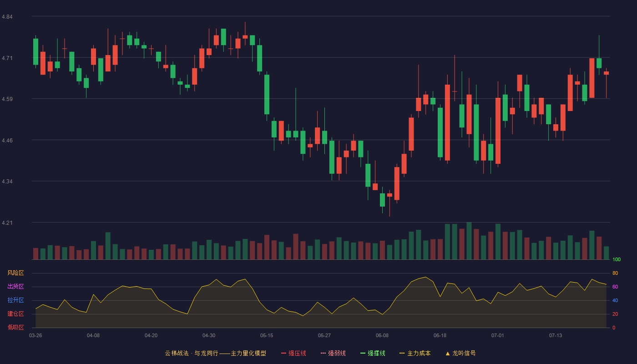Screen dimensions: 637x364
Task: Click the magenta 60 indicator scale value
Action: [x=615, y=287]
